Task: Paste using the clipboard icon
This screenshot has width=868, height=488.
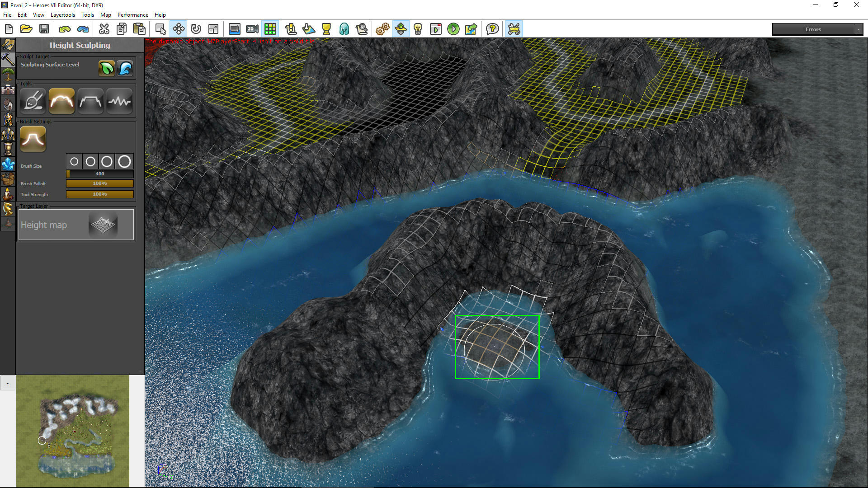Action: click(139, 29)
